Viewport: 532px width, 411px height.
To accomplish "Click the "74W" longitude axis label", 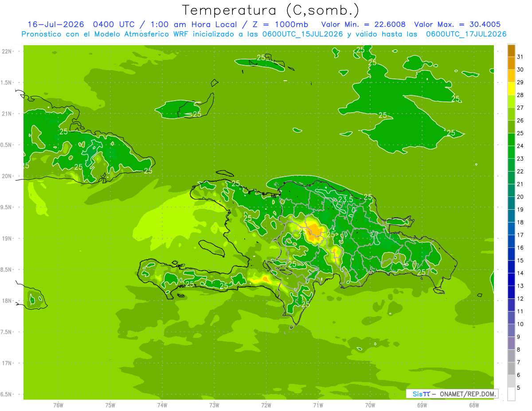I will 162,405.
